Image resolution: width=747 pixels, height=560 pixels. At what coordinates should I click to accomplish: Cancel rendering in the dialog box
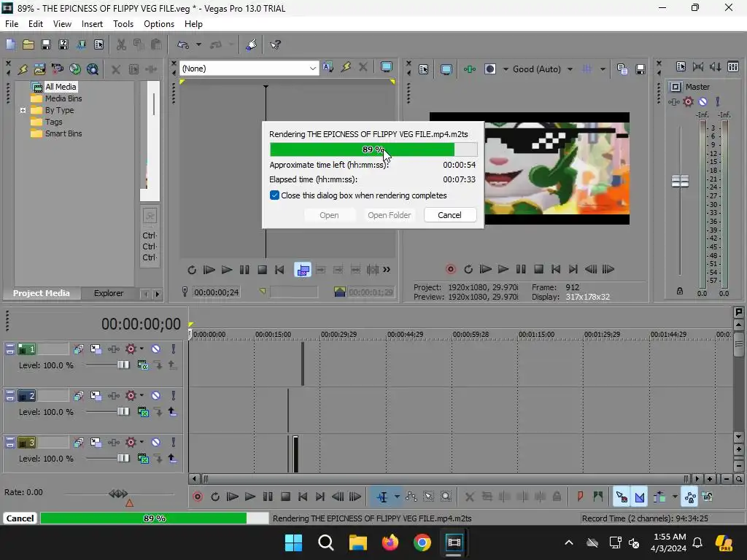449,215
